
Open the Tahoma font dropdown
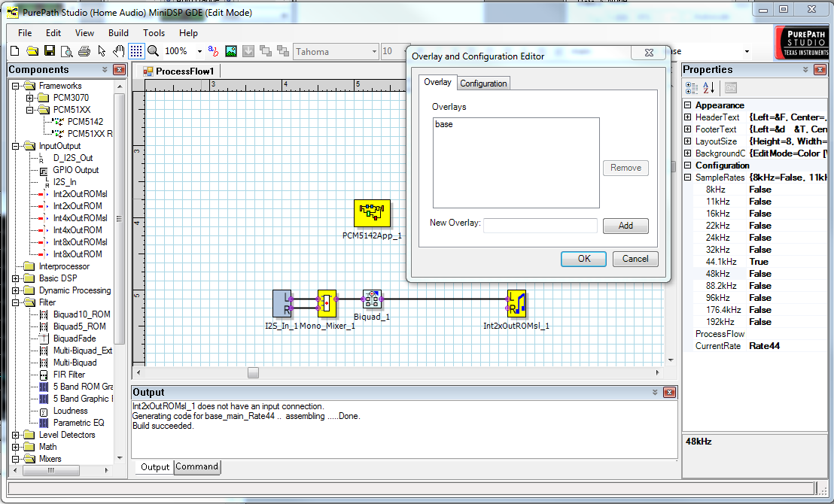[374, 52]
